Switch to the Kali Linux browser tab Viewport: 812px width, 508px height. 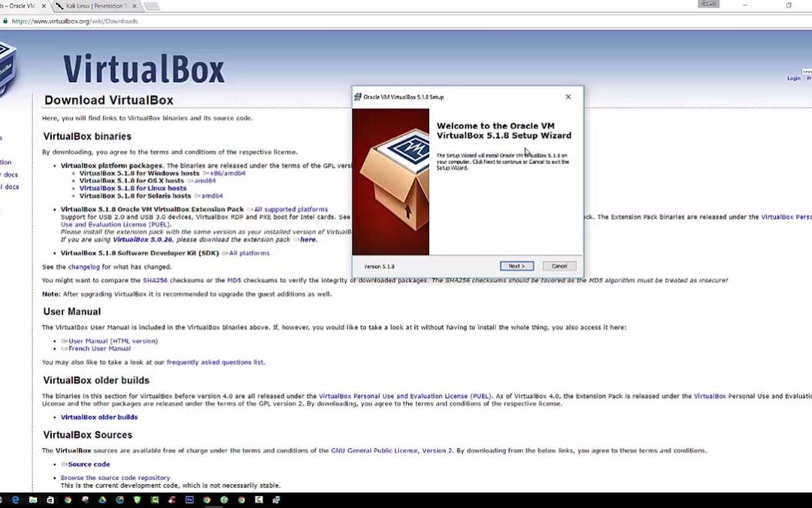click(94, 6)
